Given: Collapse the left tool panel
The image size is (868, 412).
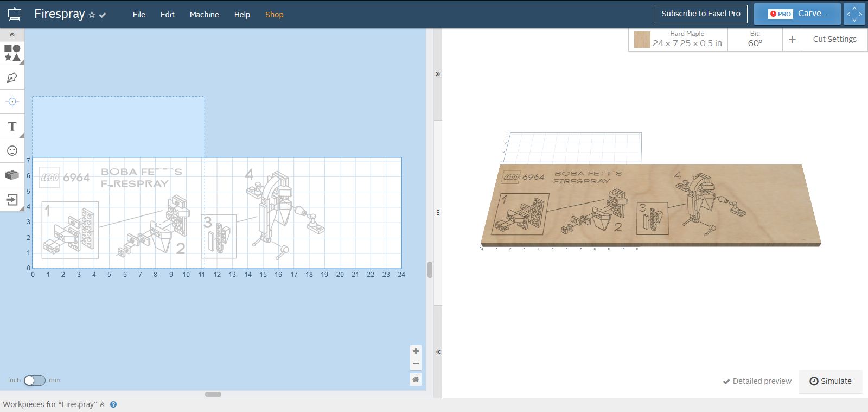Looking at the screenshot, I should click(x=12, y=34).
